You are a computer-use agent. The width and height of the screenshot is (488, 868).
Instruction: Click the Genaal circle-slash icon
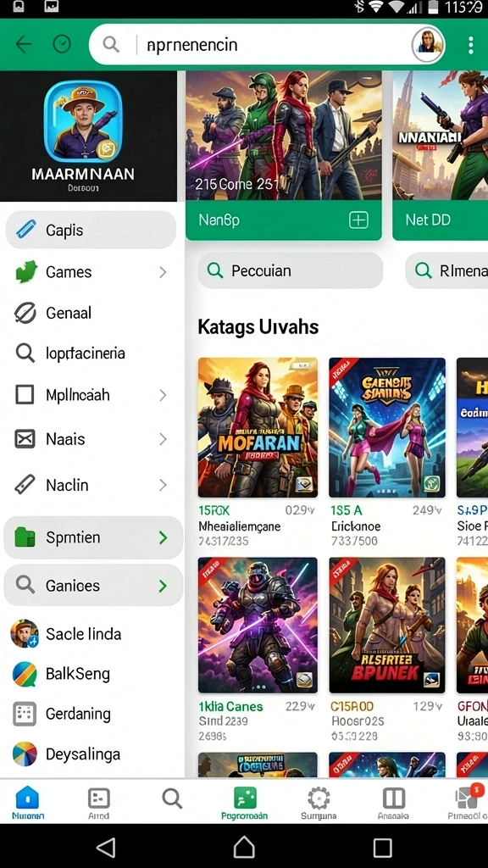tap(25, 313)
